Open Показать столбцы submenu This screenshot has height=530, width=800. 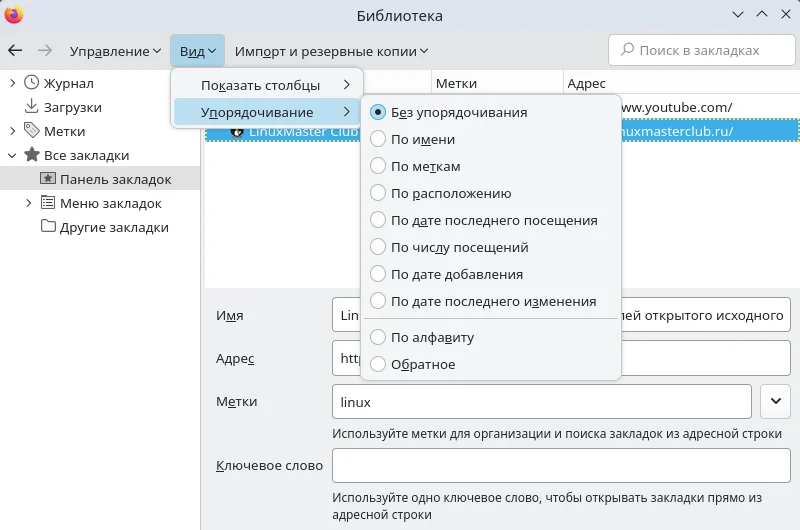[267, 85]
